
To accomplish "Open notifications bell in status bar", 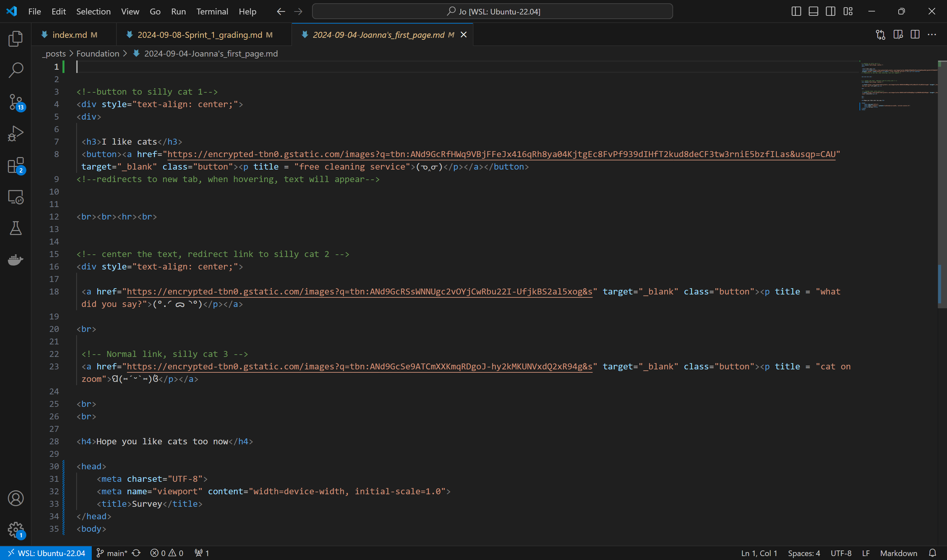I will (x=933, y=553).
